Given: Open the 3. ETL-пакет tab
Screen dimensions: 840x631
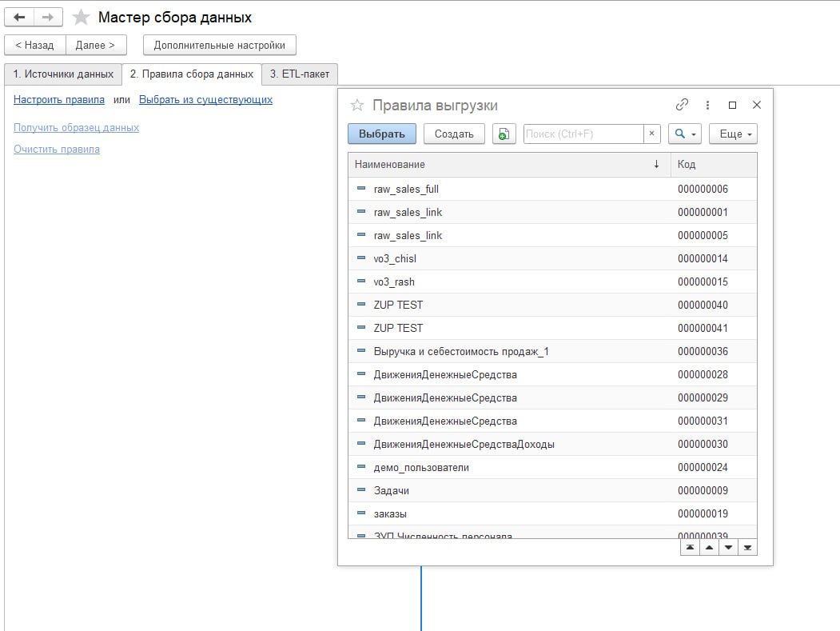Looking at the screenshot, I should (x=300, y=74).
